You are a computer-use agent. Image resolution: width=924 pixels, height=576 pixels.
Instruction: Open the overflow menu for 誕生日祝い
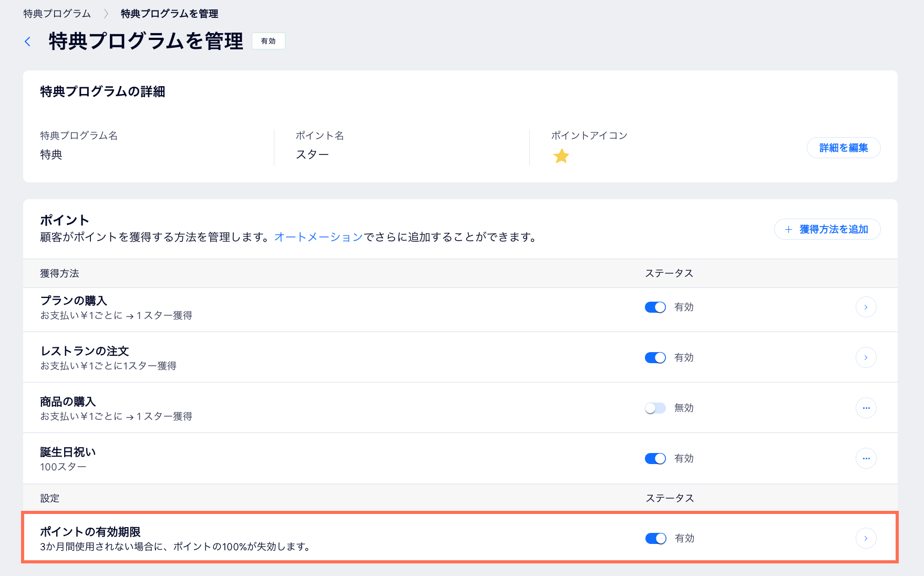tap(866, 458)
